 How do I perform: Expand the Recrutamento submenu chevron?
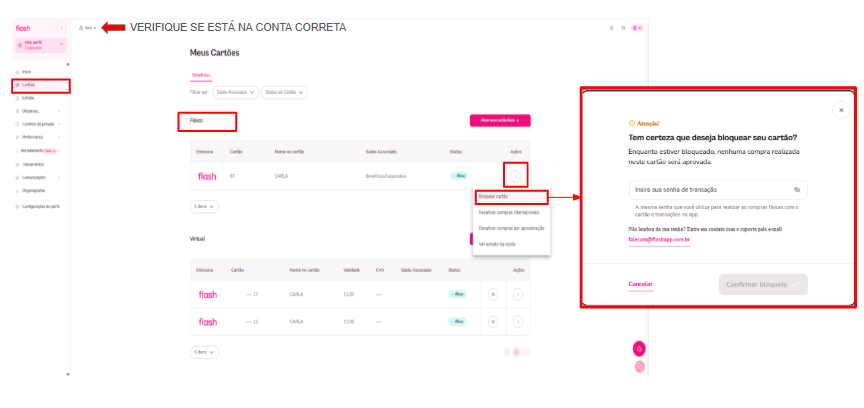(x=60, y=151)
